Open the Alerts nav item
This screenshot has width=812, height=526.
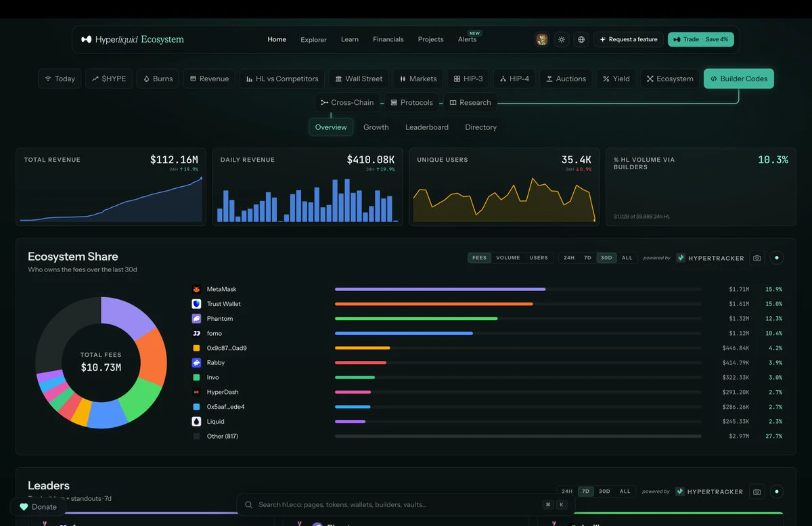[468, 39]
